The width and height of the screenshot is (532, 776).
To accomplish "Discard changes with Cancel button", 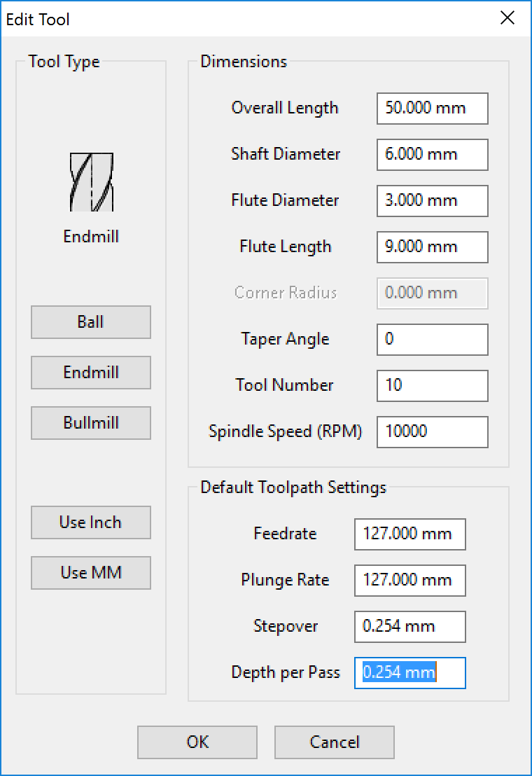I will coord(334,742).
